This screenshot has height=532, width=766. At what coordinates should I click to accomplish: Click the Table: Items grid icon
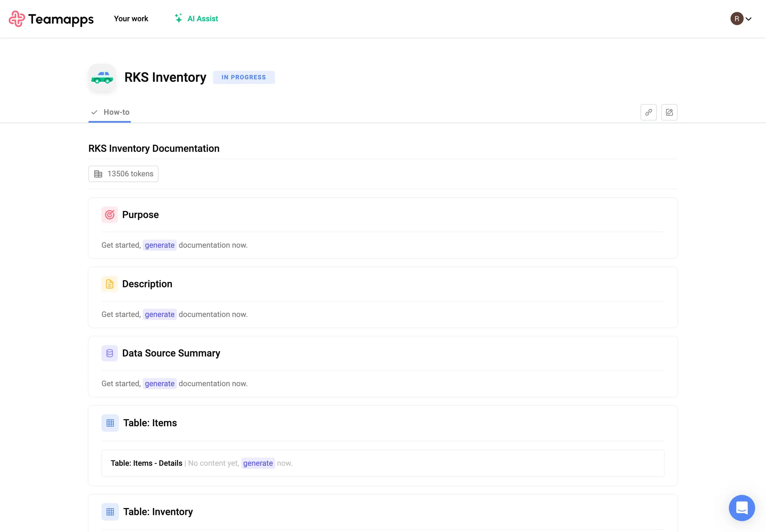[x=110, y=423]
